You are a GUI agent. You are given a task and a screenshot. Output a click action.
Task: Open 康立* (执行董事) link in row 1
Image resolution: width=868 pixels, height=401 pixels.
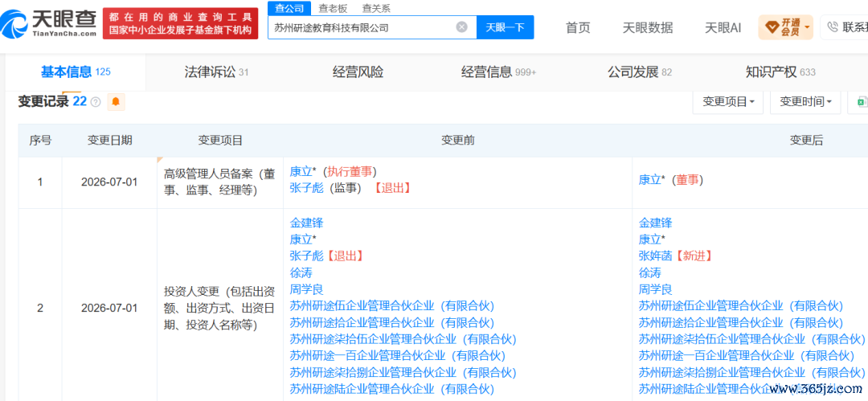[303, 172]
